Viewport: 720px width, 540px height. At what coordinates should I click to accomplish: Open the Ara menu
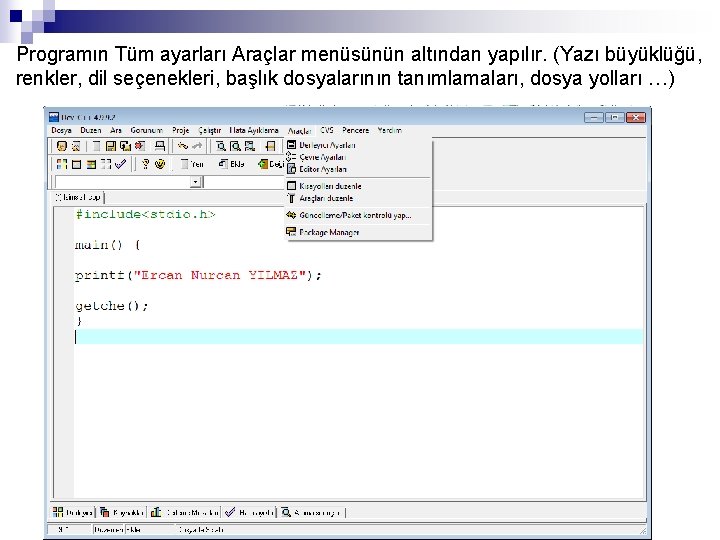point(116,130)
